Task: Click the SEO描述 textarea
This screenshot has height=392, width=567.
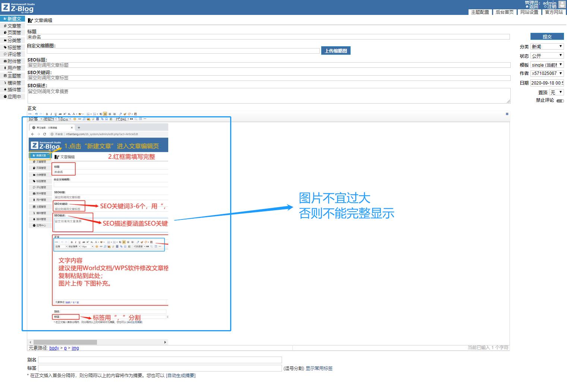Action: (x=269, y=96)
